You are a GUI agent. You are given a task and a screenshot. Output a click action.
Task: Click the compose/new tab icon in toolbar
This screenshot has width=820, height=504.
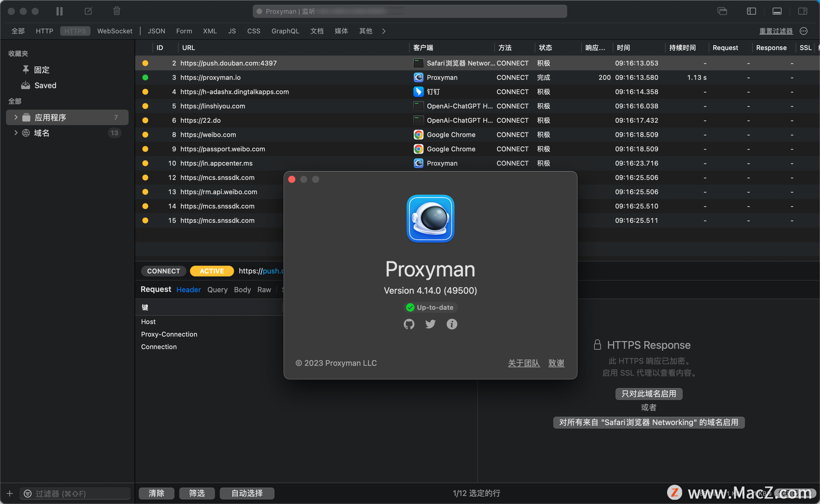(88, 11)
